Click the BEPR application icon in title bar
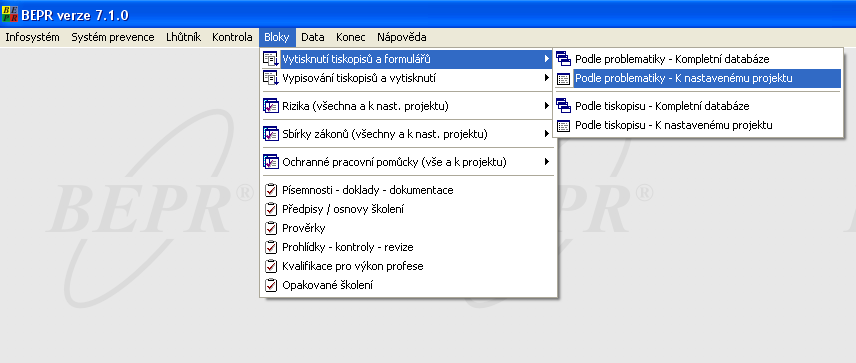Image resolution: width=856 pixels, height=363 pixels. click(10, 15)
